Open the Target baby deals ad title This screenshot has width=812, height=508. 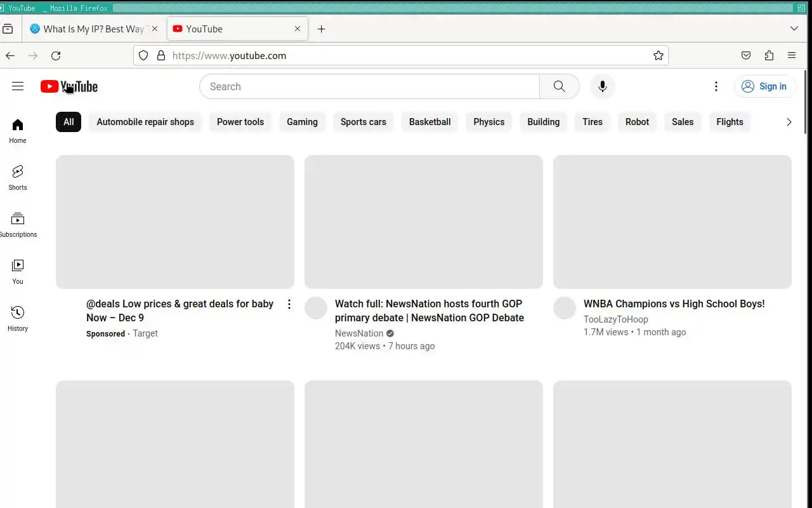pyautogui.click(x=180, y=311)
